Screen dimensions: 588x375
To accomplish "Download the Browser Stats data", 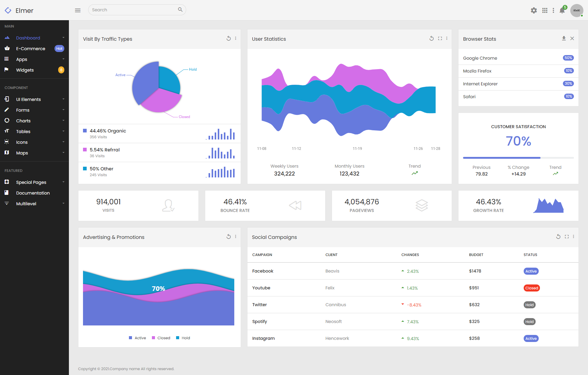I will tap(564, 39).
